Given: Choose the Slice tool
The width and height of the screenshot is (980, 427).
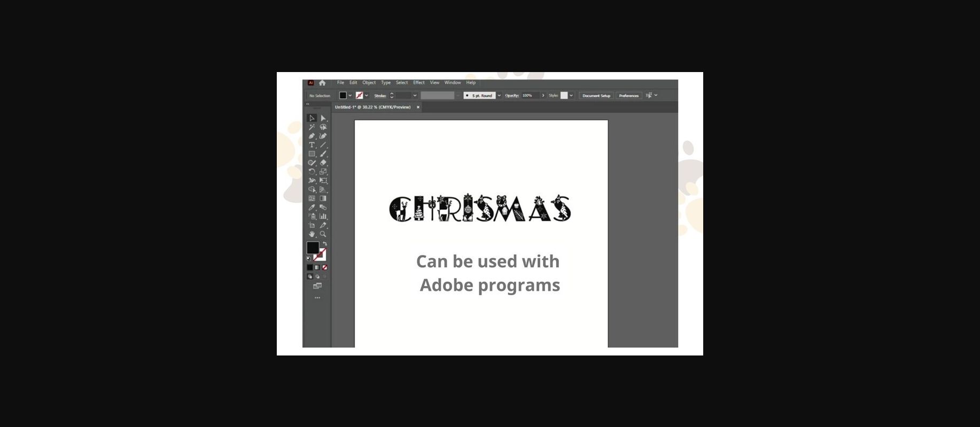Looking at the screenshot, I should click(x=323, y=225).
